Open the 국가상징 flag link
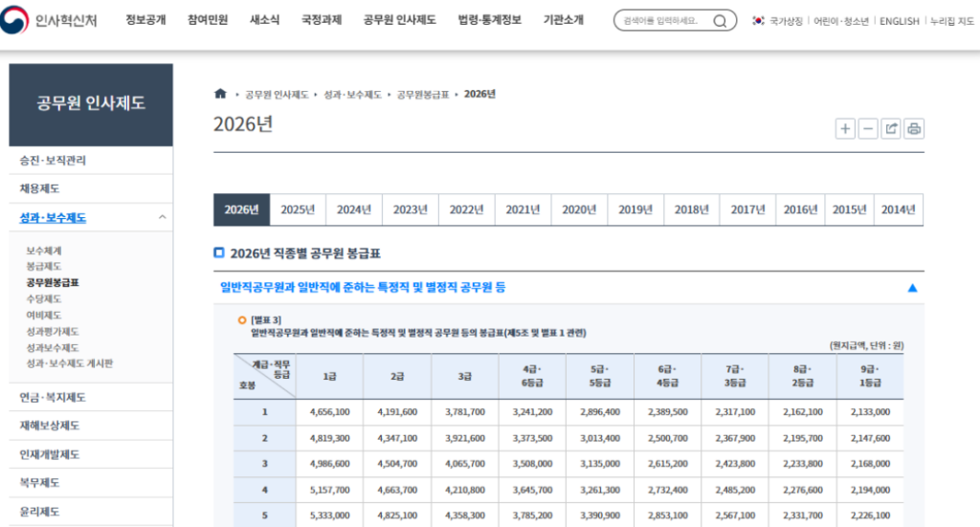This screenshot has width=980, height=527. point(778,21)
